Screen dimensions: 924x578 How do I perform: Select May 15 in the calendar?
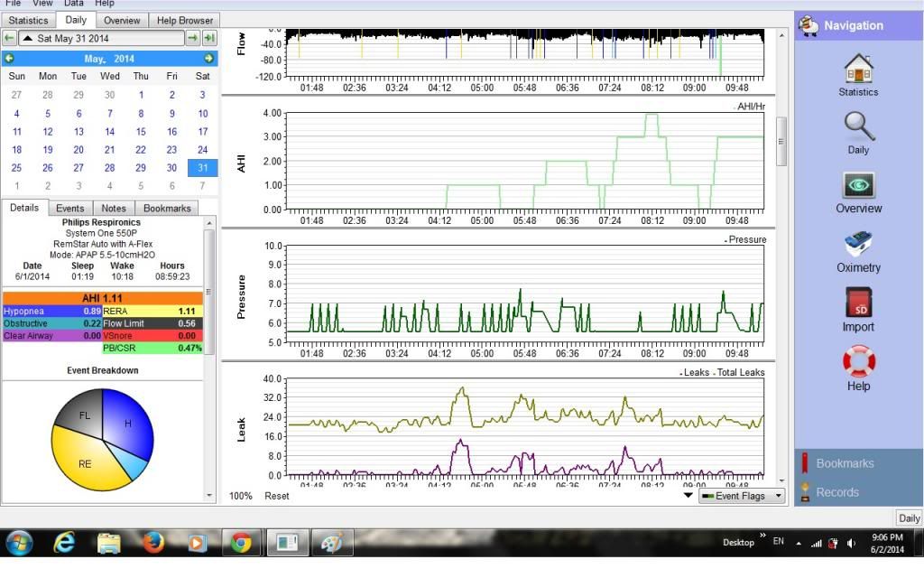click(141, 132)
